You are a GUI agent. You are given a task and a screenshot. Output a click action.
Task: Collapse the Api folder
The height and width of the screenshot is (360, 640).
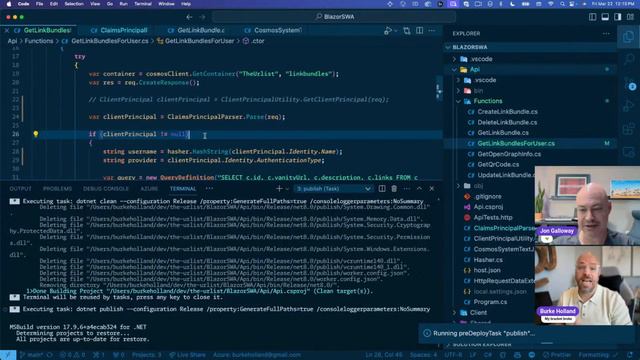tap(454, 70)
